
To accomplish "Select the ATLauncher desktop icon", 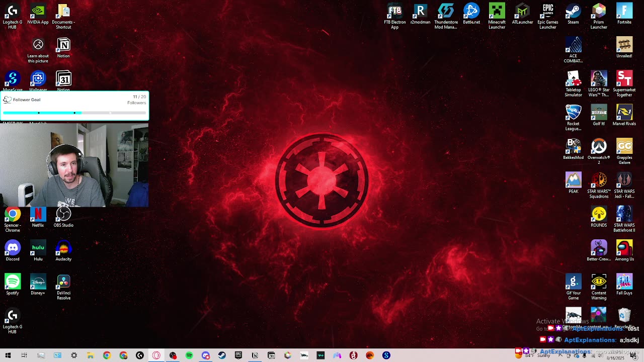I will click(522, 14).
